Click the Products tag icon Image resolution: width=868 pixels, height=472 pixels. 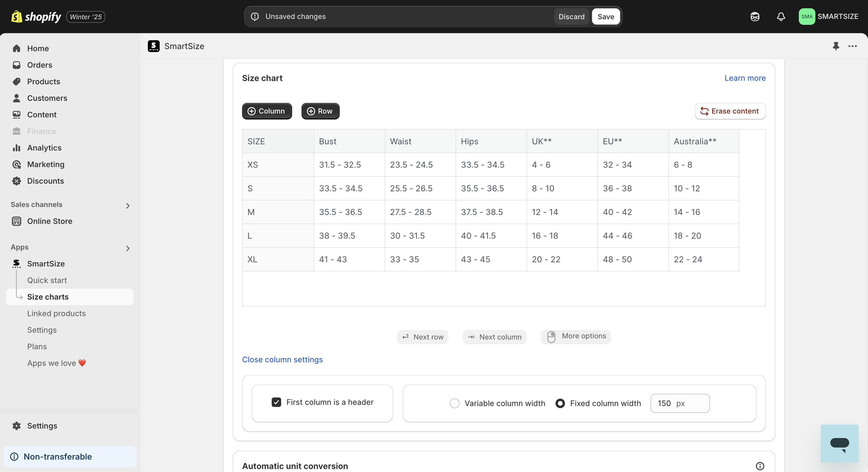pos(17,82)
